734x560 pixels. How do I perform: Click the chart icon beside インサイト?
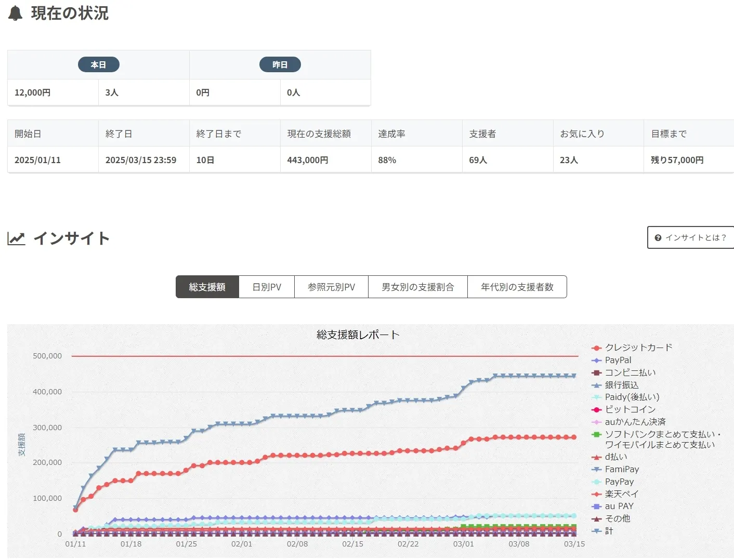tap(17, 238)
